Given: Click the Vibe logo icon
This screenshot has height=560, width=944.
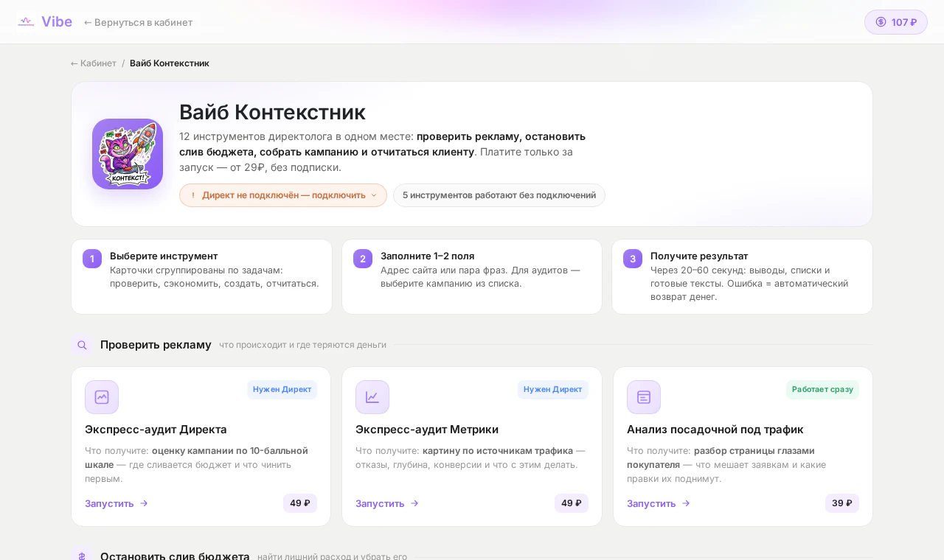Looking at the screenshot, I should point(27,22).
